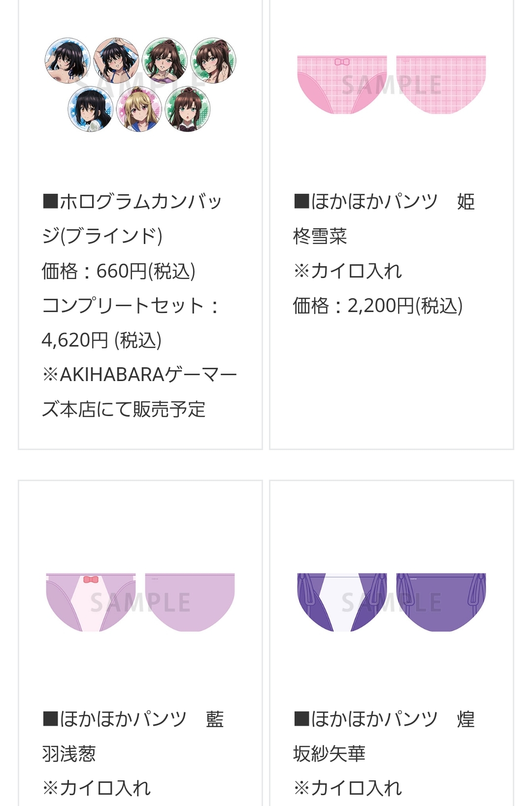This screenshot has width=532, height=806.
Task: Click the plain light purple back-view image
Action: 190,602
